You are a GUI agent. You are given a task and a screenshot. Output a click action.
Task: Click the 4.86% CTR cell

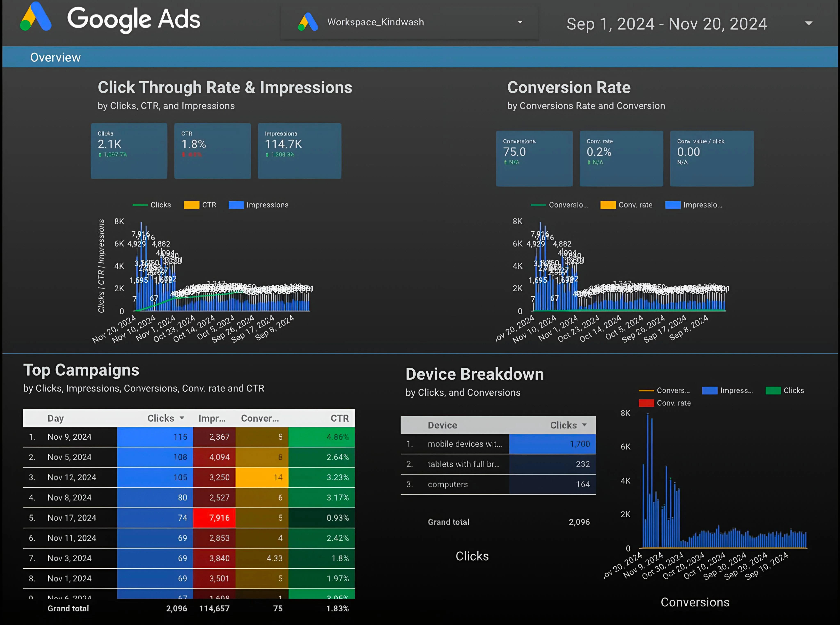click(322, 437)
